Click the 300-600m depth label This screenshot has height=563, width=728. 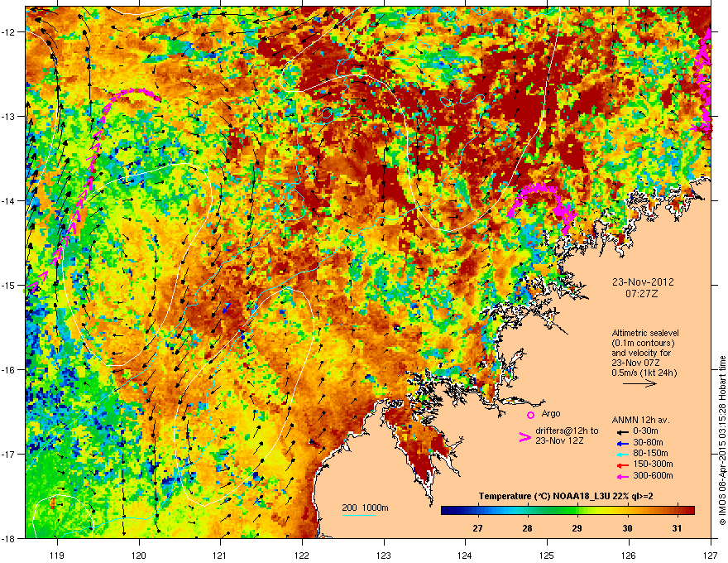point(654,476)
